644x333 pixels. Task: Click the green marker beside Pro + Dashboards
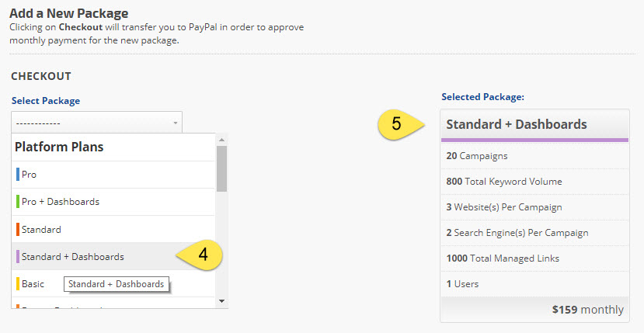point(18,202)
